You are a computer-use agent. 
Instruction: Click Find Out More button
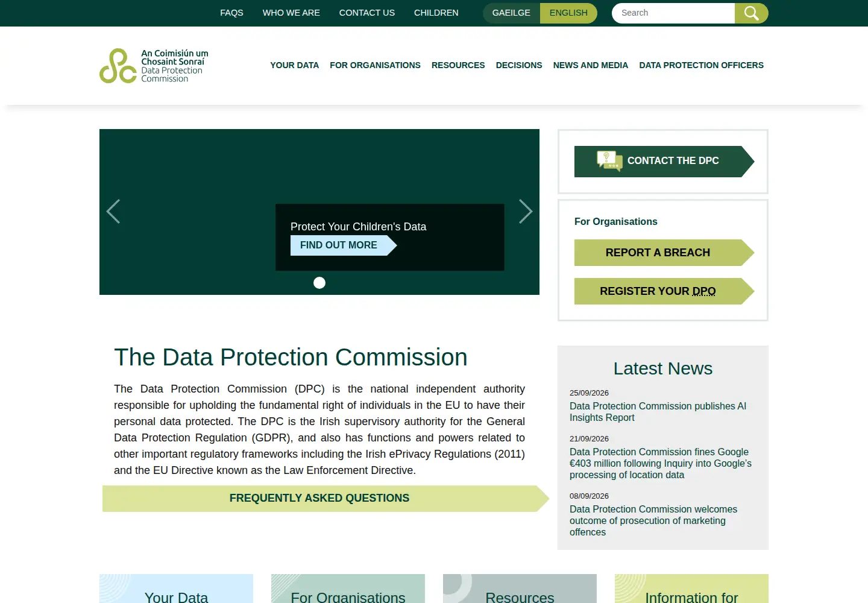click(344, 245)
